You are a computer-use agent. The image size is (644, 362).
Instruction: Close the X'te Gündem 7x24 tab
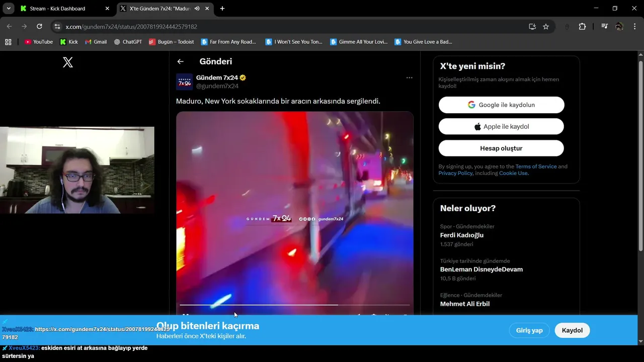point(207,9)
